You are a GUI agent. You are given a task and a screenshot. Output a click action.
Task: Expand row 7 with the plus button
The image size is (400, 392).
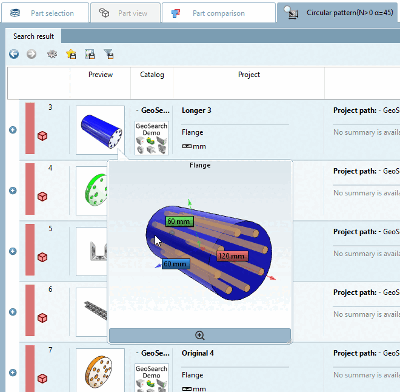(13, 372)
